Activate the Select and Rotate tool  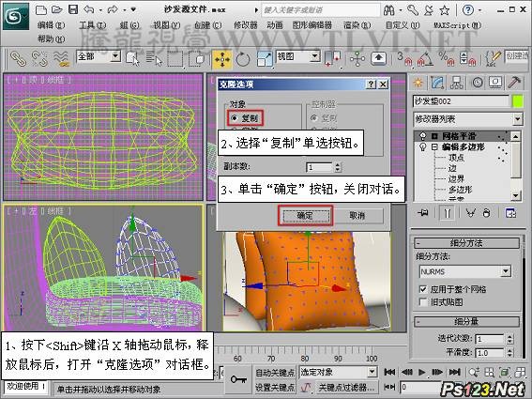click(x=243, y=59)
